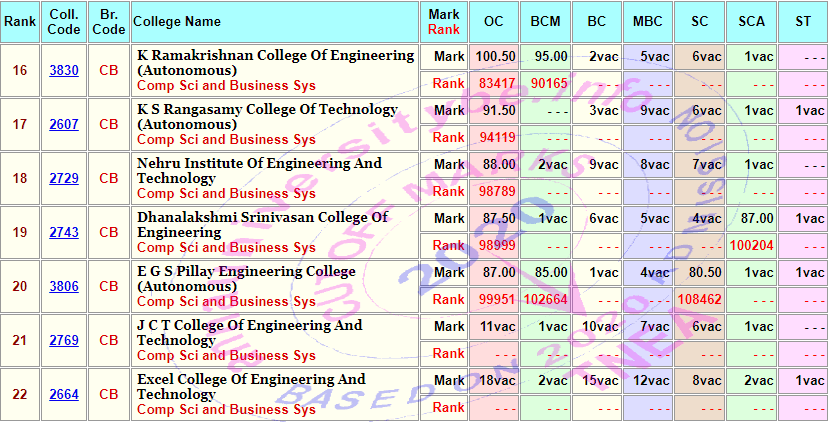Viewport: 828px width, 422px height.
Task: Open college code link 2664
Action: click(64, 394)
